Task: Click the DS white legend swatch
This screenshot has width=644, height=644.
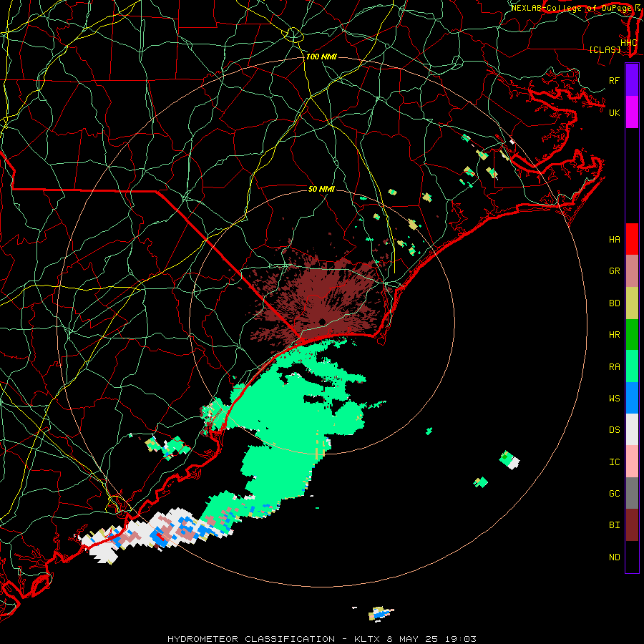Action: 632,429
